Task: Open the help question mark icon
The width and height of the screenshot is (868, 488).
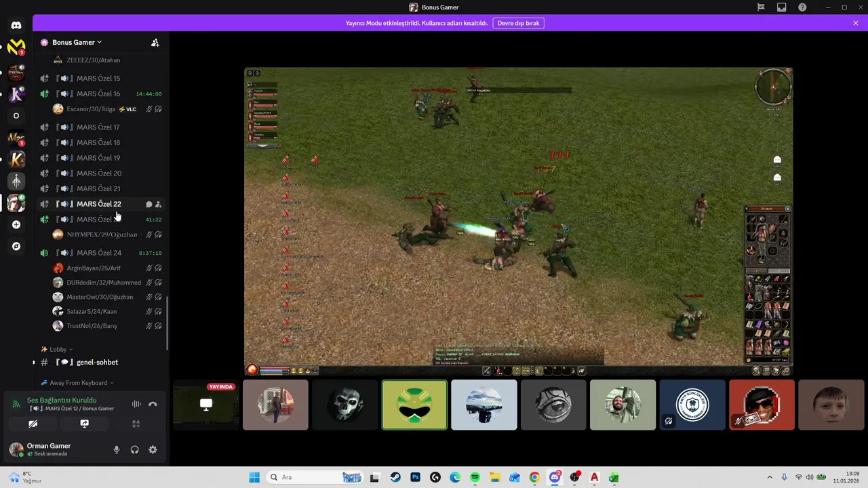Action: 802,7
